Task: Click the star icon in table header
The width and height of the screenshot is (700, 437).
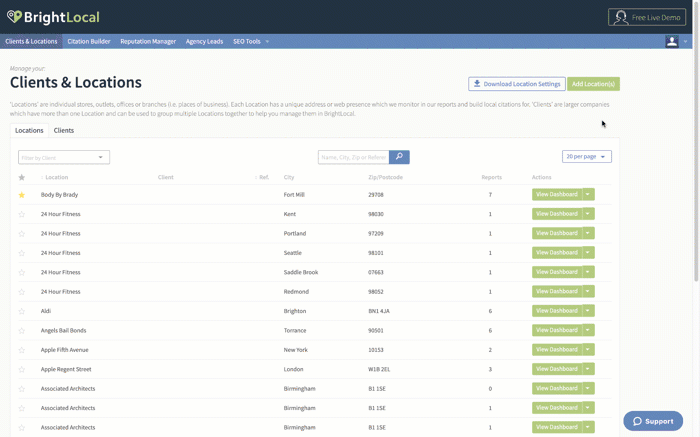Action: pos(21,177)
